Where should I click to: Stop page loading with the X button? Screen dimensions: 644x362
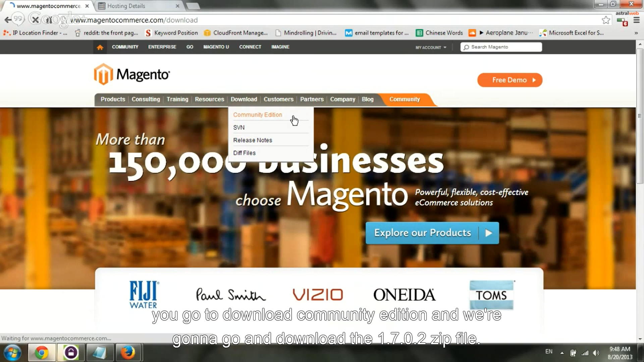[x=35, y=20]
